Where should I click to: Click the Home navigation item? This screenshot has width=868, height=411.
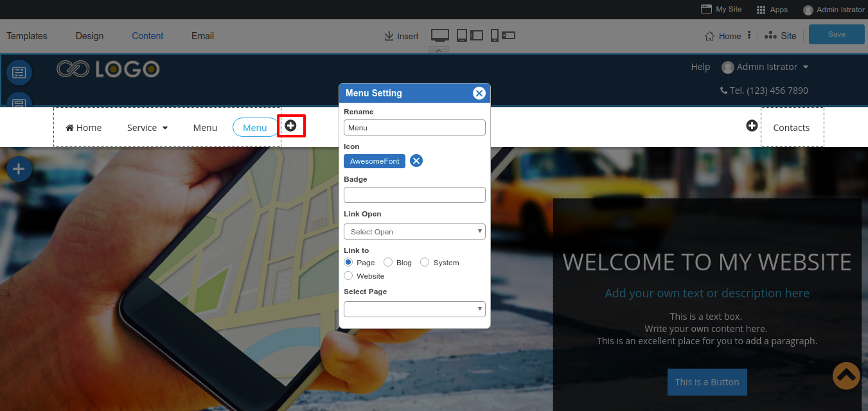pos(84,128)
